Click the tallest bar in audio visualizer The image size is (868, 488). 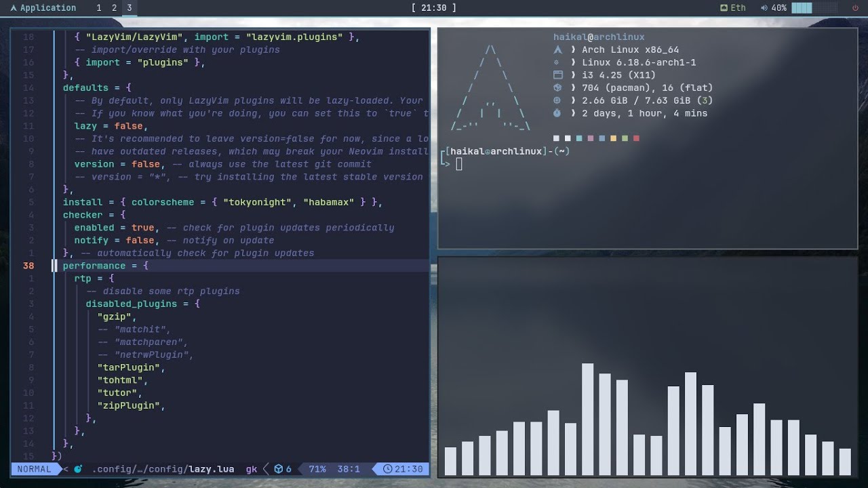click(x=588, y=420)
